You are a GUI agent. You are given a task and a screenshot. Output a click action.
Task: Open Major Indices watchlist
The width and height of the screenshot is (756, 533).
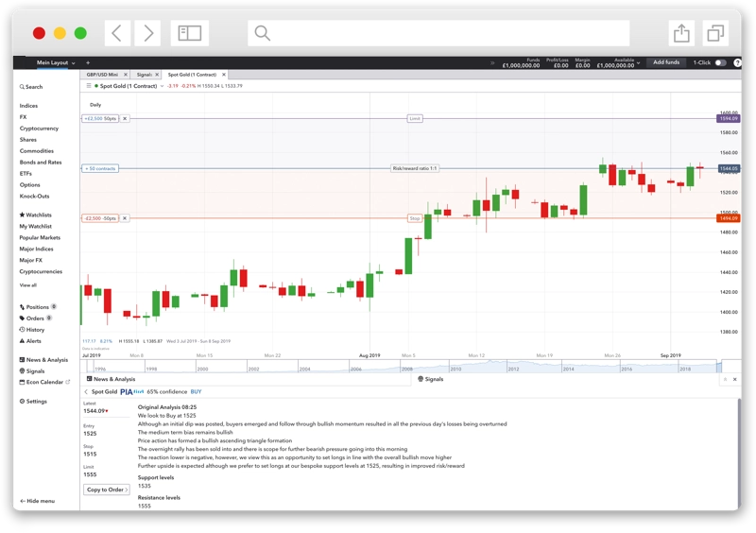[x=36, y=249]
